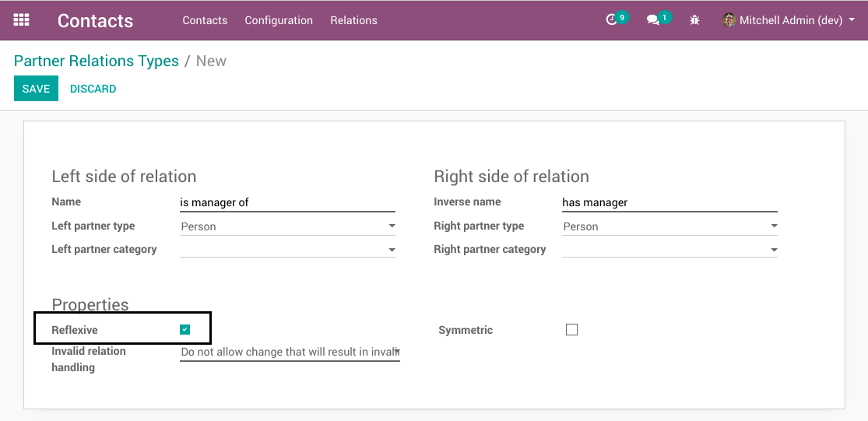868x421 pixels.
Task: Click the Name input field
Action: (x=287, y=202)
